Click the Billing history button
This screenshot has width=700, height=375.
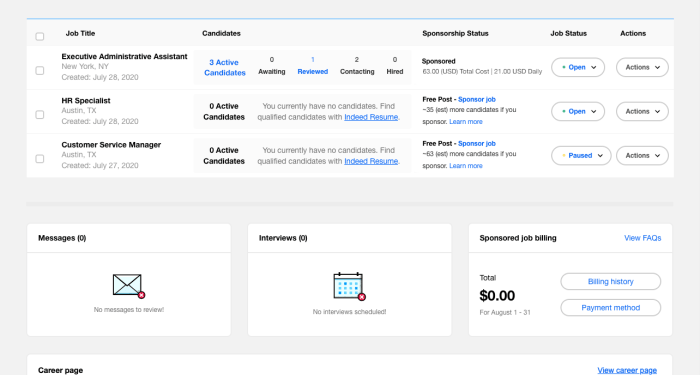point(610,282)
